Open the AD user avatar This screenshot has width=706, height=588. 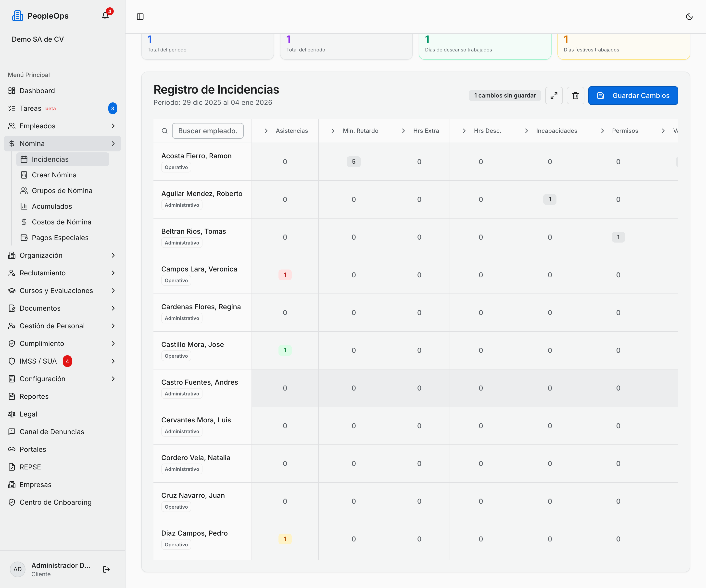[x=17, y=569]
